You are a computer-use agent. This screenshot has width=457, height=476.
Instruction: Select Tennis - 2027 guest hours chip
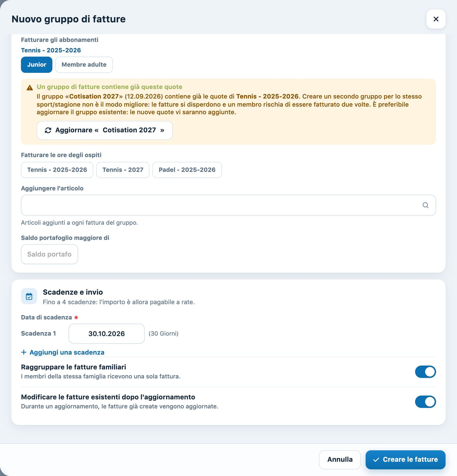click(123, 170)
